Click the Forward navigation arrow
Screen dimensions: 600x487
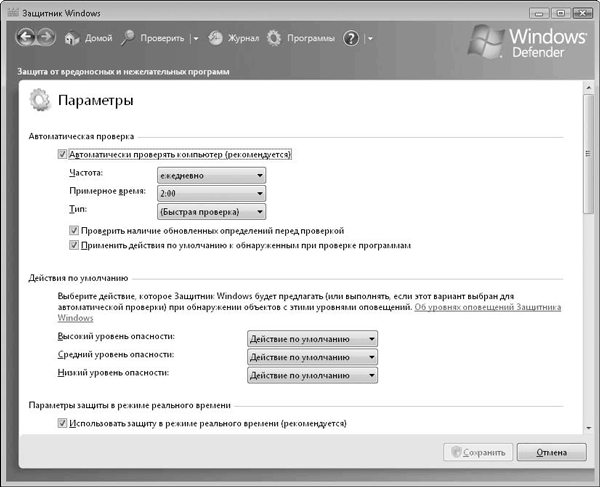[x=46, y=38]
